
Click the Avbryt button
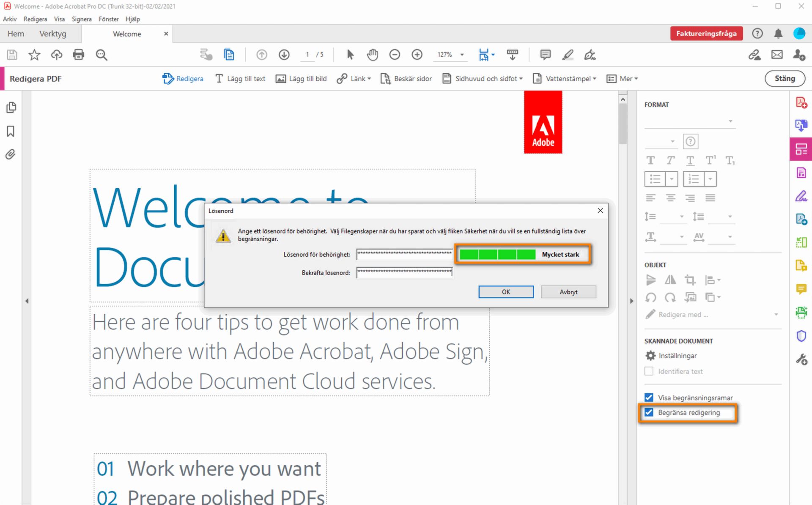click(x=568, y=292)
